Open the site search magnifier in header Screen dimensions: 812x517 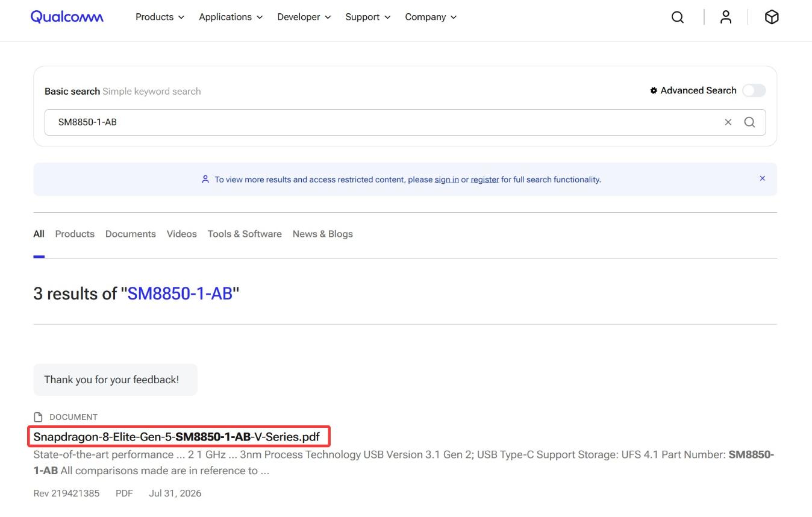[x=678, y=17]
